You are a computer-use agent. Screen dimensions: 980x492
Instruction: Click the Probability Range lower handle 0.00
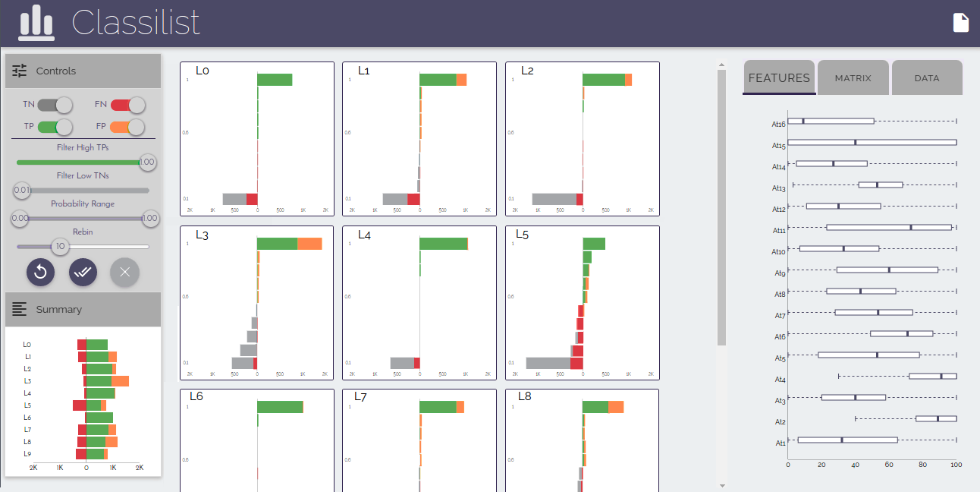tap(20, 219)
